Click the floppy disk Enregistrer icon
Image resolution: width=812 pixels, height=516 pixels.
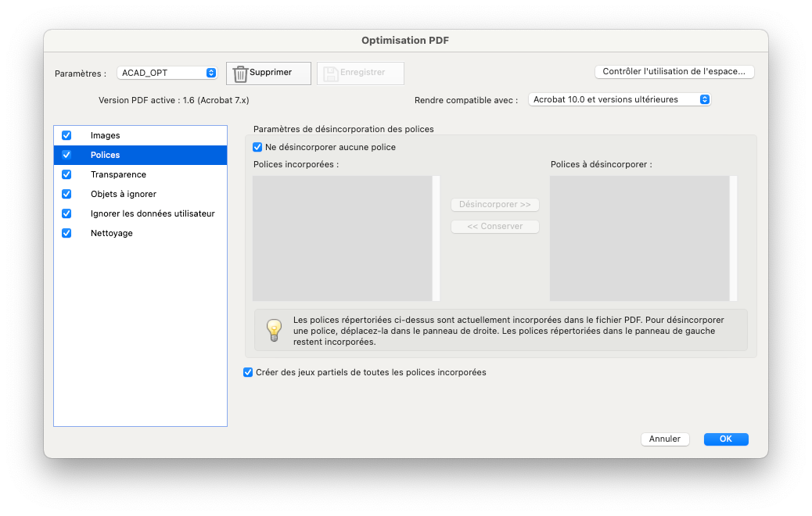coord(330,73)
